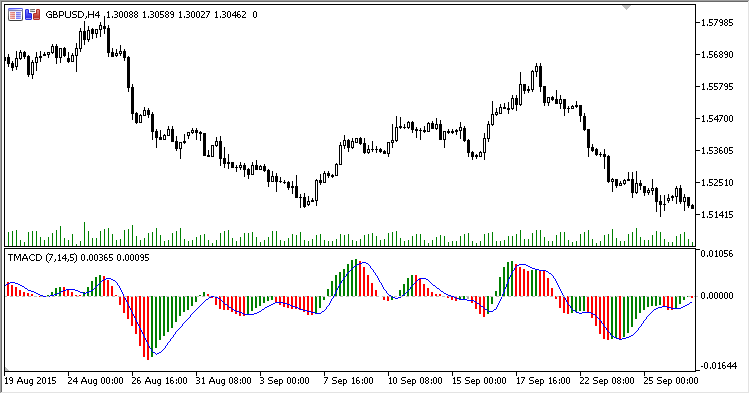Click the 26 Aug 16:00 time label
750x394 pixels.
pyautogui.click(x=159, y=381)
